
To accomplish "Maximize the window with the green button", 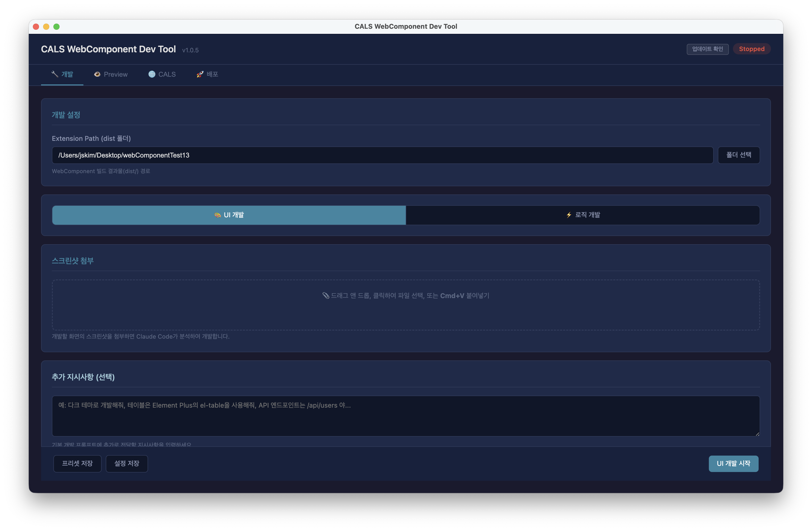I will [57, 27].
